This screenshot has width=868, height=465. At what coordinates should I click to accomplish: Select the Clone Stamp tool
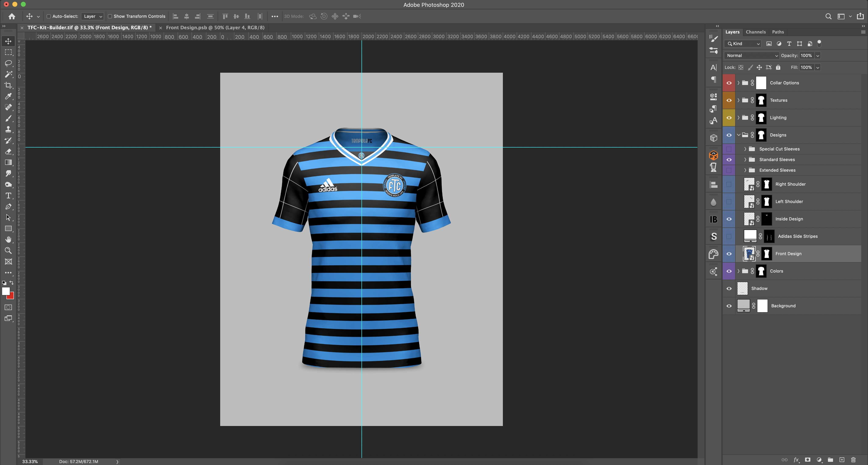pos(8,129)
